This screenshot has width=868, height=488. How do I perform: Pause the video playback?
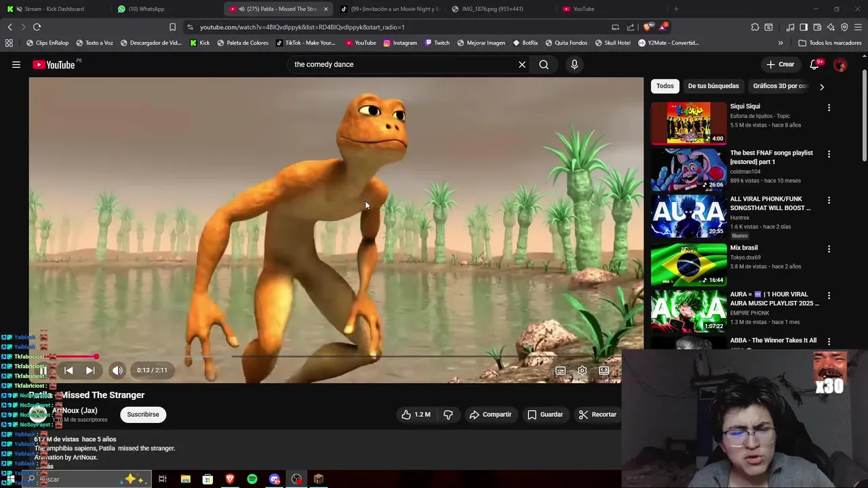click(x=43, y=370)
